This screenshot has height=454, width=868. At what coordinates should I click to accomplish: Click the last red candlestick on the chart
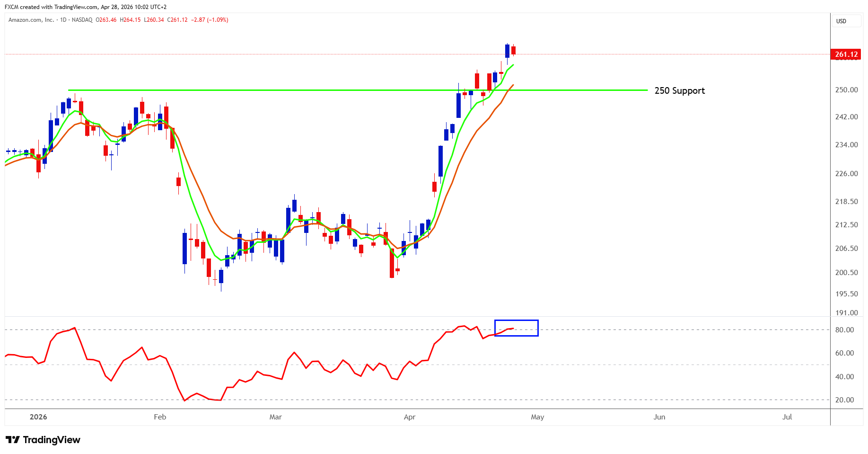[x=513, y=50]
